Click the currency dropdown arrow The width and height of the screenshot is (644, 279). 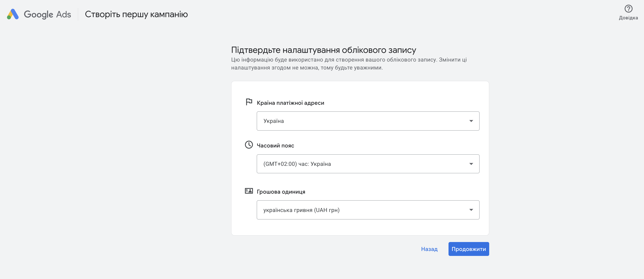471,210
